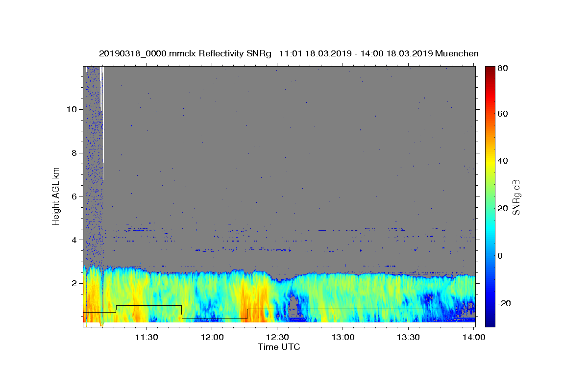This screenshot has width=588, height=392.
Task: Click the colorbar value -20
Action: pos(504,303)
